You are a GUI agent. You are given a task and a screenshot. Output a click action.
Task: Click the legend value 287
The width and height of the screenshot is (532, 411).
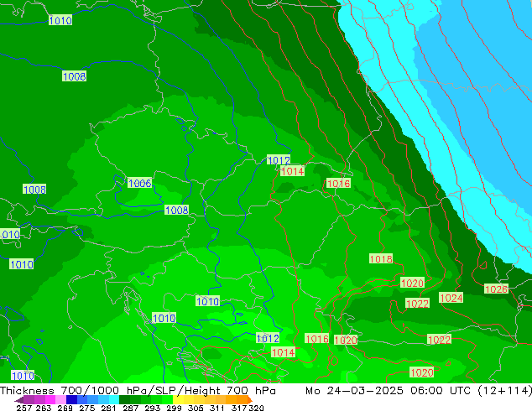click(130, 408)
